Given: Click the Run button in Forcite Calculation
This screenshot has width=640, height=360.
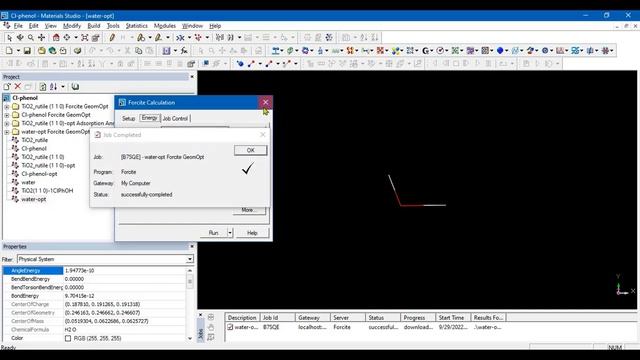Looking at the screenshot, I should (213, 233).
